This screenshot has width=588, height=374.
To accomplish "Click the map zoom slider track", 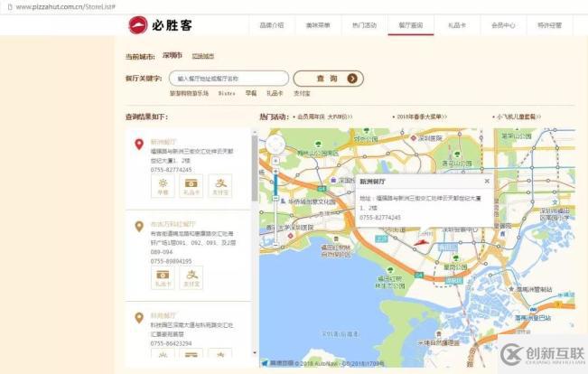I will point(275,208).
